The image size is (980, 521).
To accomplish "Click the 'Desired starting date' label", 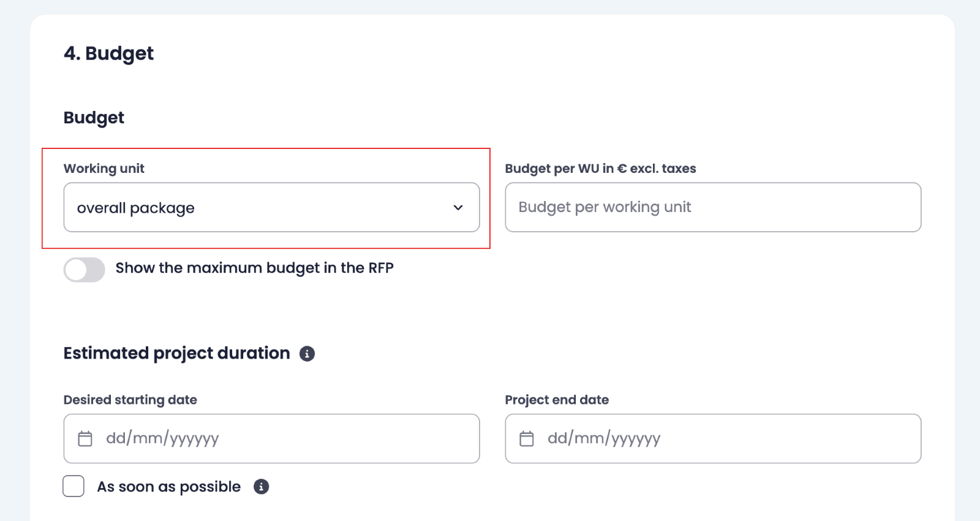I will [x=130, y=400].
